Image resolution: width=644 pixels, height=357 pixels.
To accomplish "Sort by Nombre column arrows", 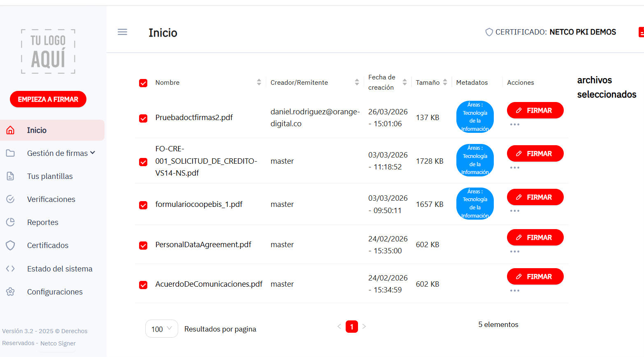I will (259, 82).
